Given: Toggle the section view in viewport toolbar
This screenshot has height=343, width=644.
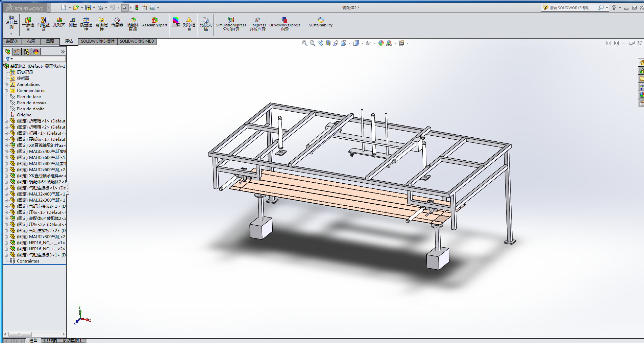Looking at the screenshot, I should click(328, 43).
